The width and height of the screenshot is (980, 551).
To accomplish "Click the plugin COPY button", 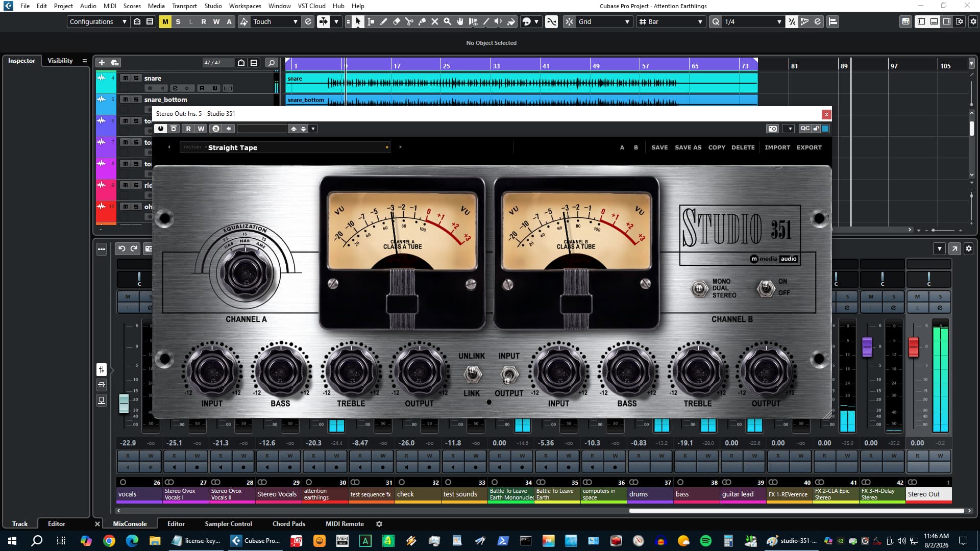I will (717, 147).
